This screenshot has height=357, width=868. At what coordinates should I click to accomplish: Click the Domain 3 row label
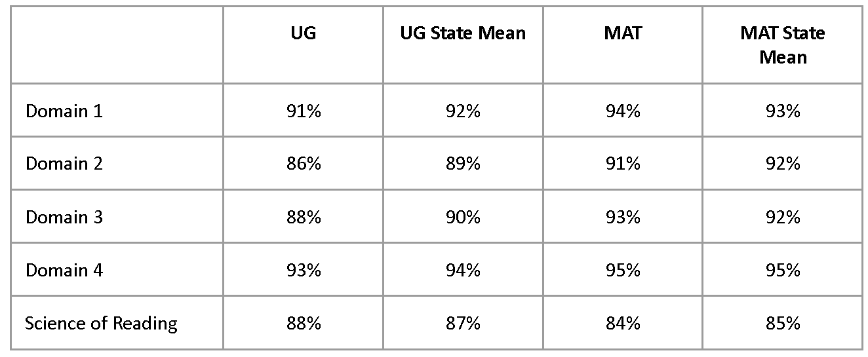[x=64, y=217]
